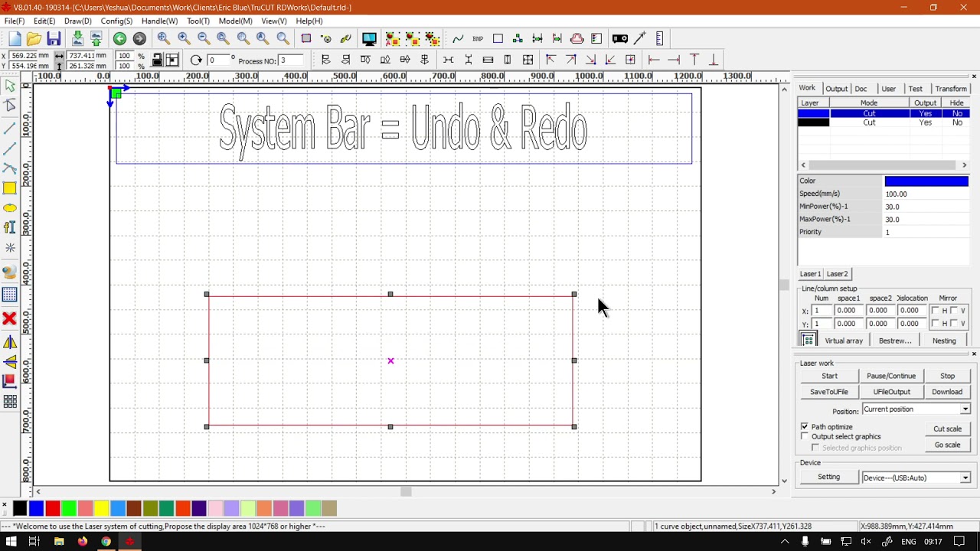This screenshot has height=551, width=980.
Task: Enable Output select graphics checkbox
Action: click(x=805, y=436)
